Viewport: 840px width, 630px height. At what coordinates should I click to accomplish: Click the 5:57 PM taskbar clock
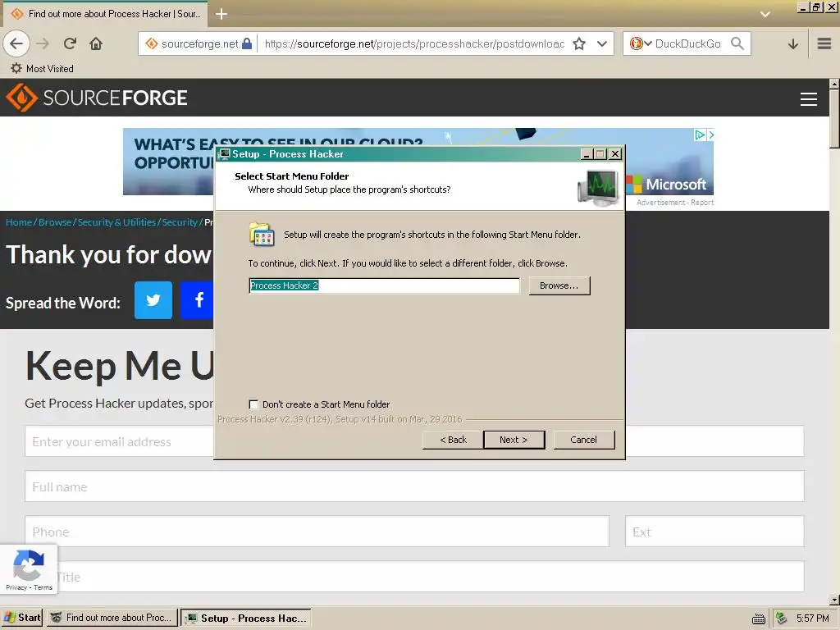click(x=812, y=619)
